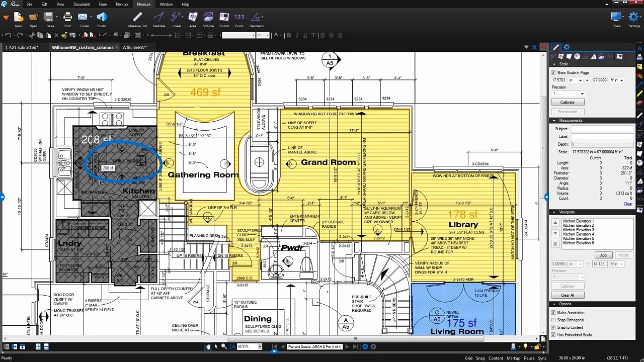Open the File menu
644x362 pixels.
[x=30, y=5]
